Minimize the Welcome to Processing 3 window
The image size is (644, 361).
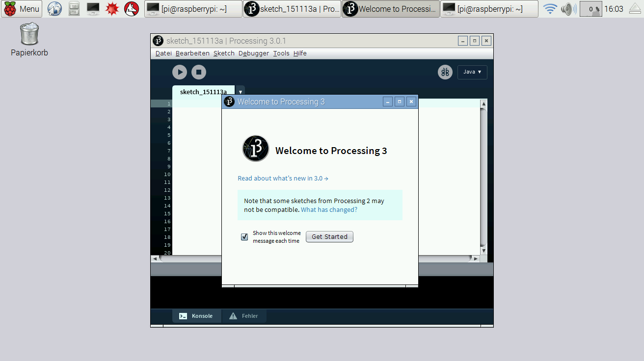click(x=388, y=102)
